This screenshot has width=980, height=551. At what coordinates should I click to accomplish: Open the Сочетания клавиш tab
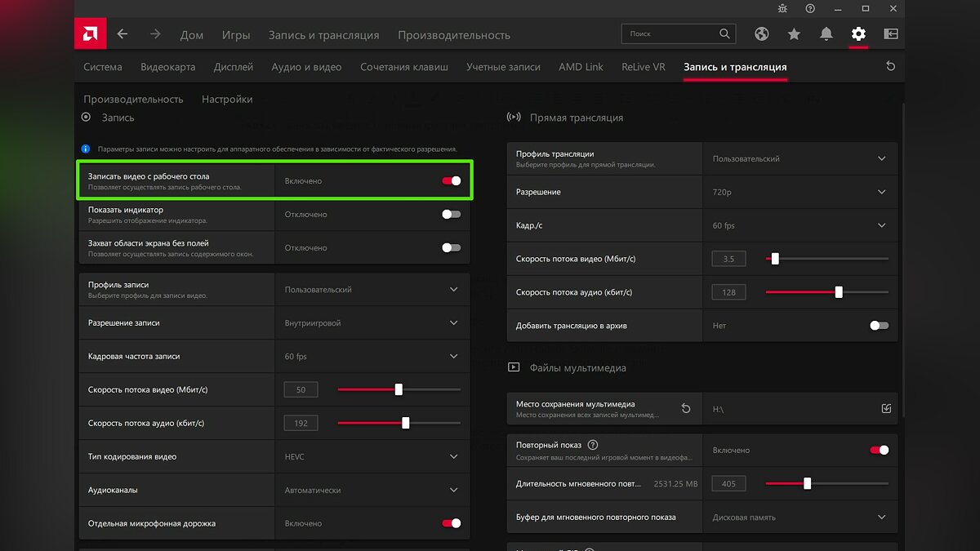(x=404, y=67)
